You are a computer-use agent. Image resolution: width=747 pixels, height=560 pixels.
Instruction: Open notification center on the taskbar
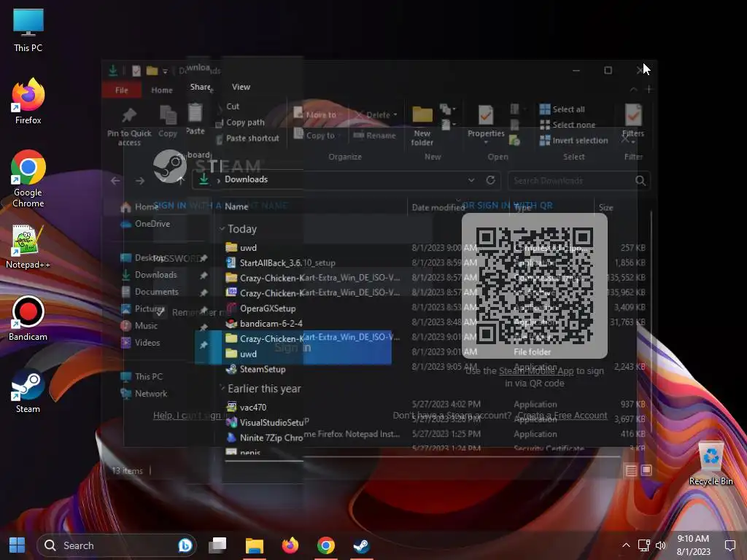pyautogui.click(x=729, y=545)
